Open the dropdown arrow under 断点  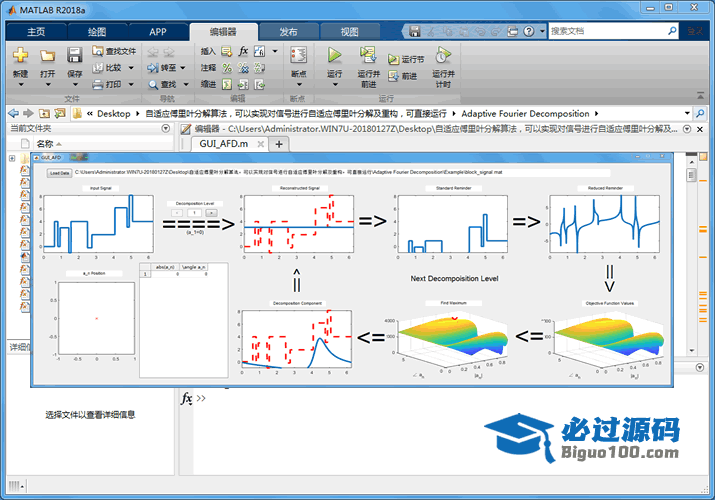click(x=299, y=85)
